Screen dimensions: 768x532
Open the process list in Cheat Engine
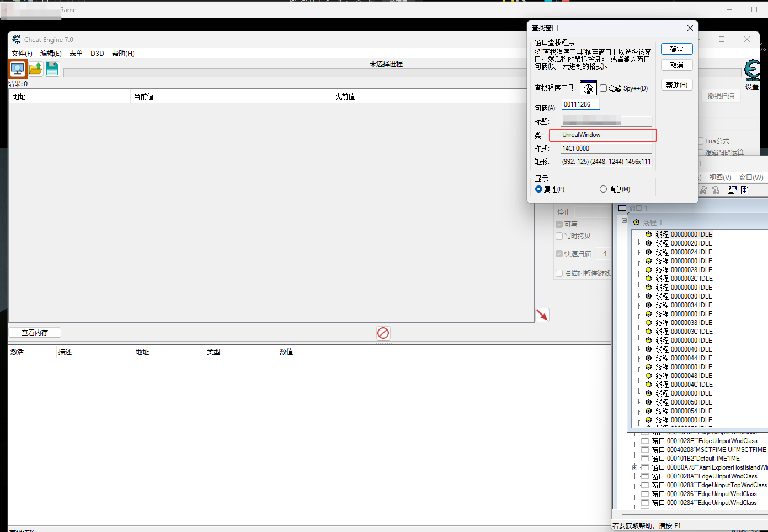(x=18, y=68)
